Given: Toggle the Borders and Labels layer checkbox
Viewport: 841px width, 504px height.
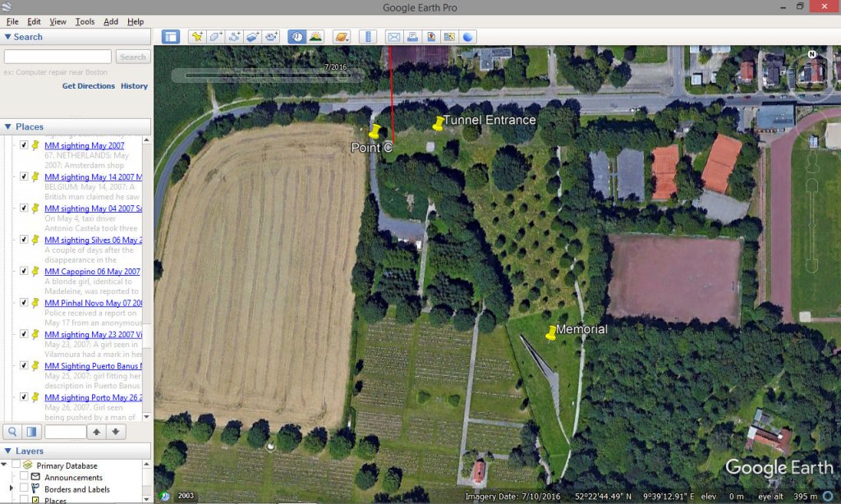Looking at the screenshot, I should (x=24, y=489).
